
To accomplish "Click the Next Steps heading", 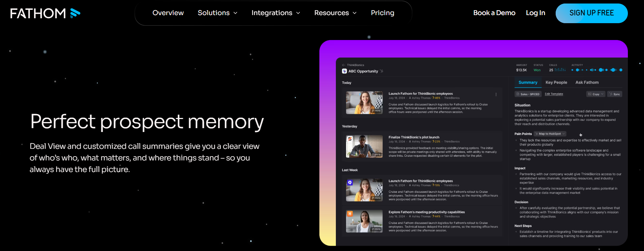I will tap(523, 226).
